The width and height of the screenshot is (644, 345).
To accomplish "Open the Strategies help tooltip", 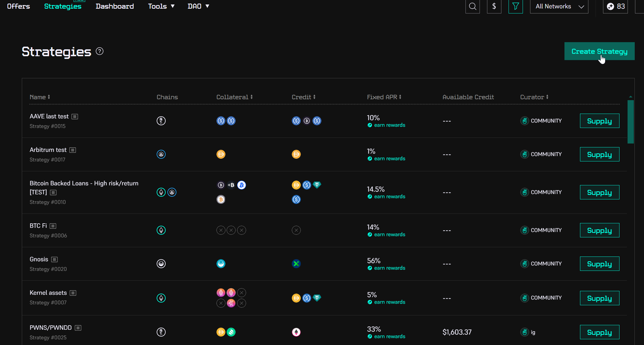I will point(100,51).
